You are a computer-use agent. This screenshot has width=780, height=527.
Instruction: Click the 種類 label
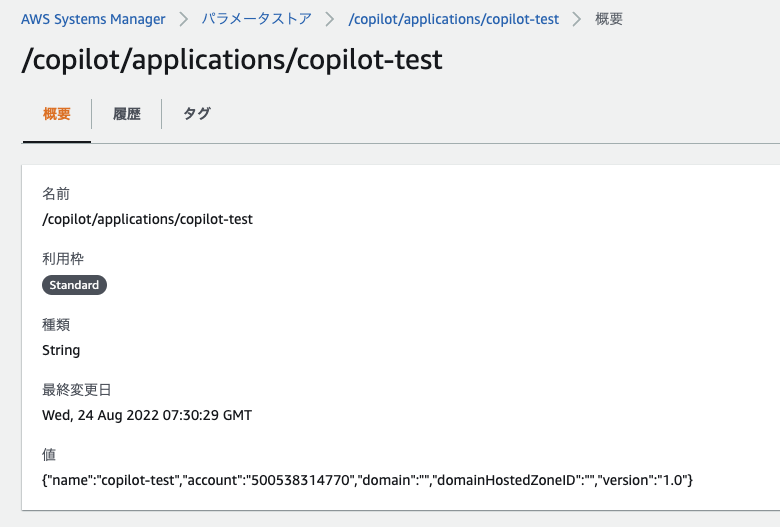[56, 324]
